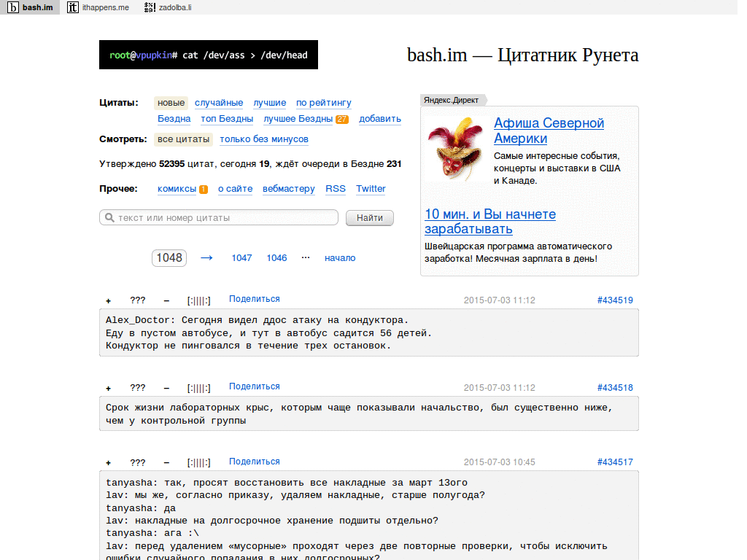Open the 'комиксы' comics link

pyautogui.click(x=177, y=189)
